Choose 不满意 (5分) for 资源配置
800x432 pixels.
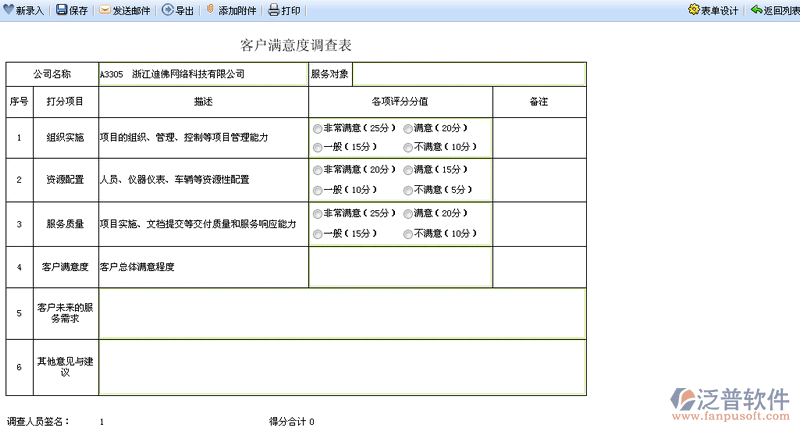coord(408,190)
